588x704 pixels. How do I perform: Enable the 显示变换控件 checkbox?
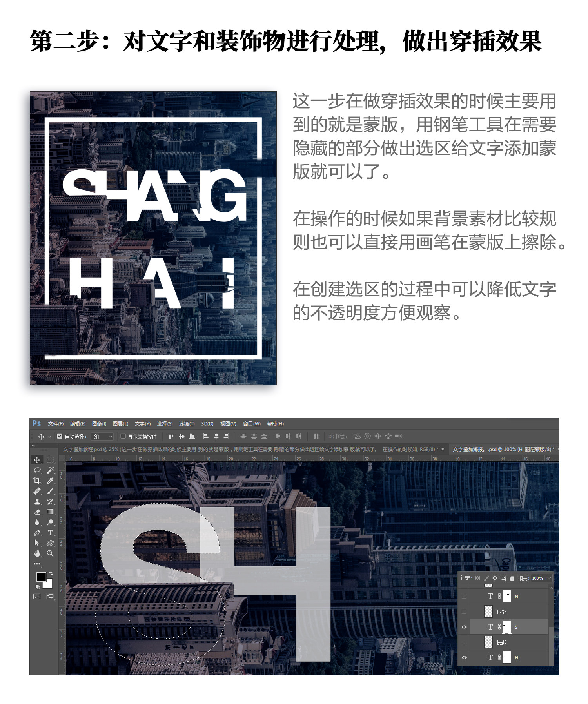click(x=123, y=436)
